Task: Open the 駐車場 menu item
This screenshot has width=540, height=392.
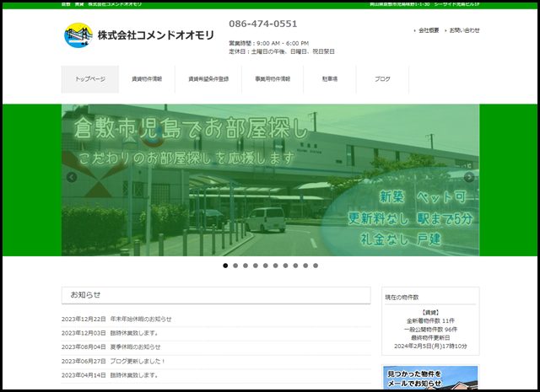Action: pos(330,79)
